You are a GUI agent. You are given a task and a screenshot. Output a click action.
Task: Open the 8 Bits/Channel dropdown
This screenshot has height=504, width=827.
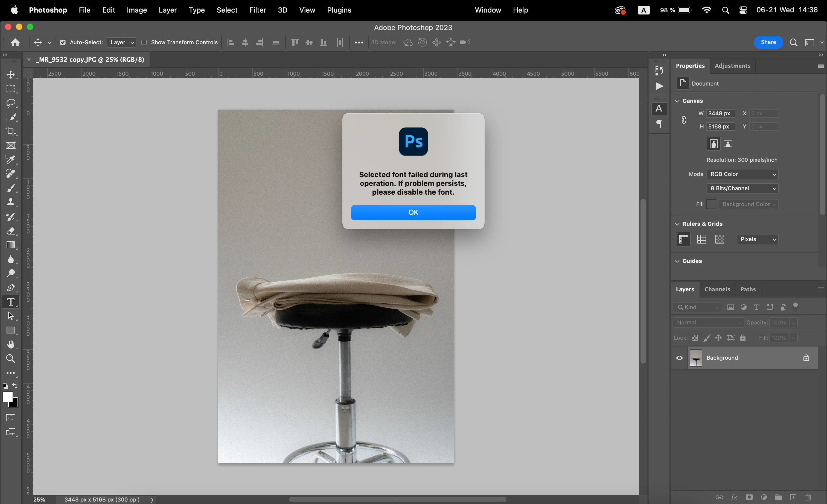pyautogui.click(x=742, y=189)
